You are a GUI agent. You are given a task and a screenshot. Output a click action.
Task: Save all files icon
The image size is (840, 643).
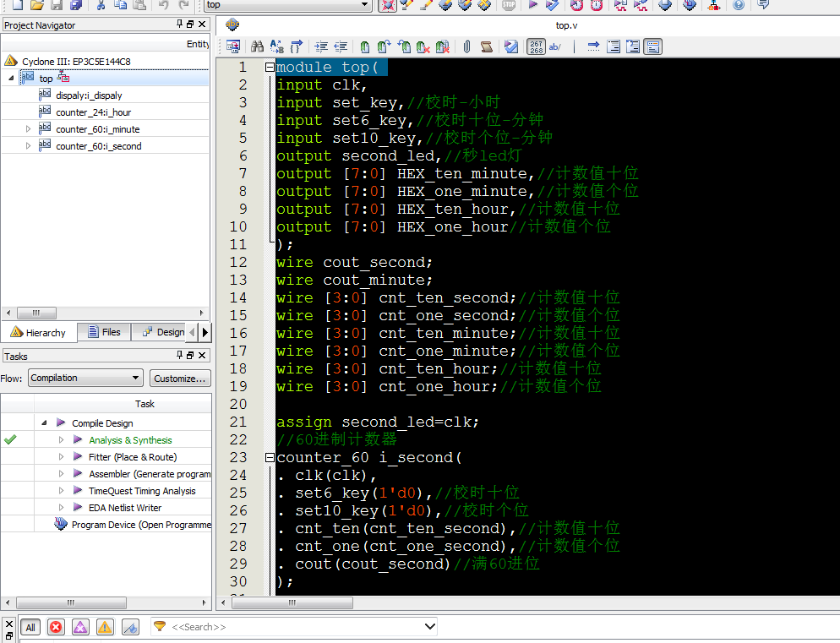pos(77,5)
